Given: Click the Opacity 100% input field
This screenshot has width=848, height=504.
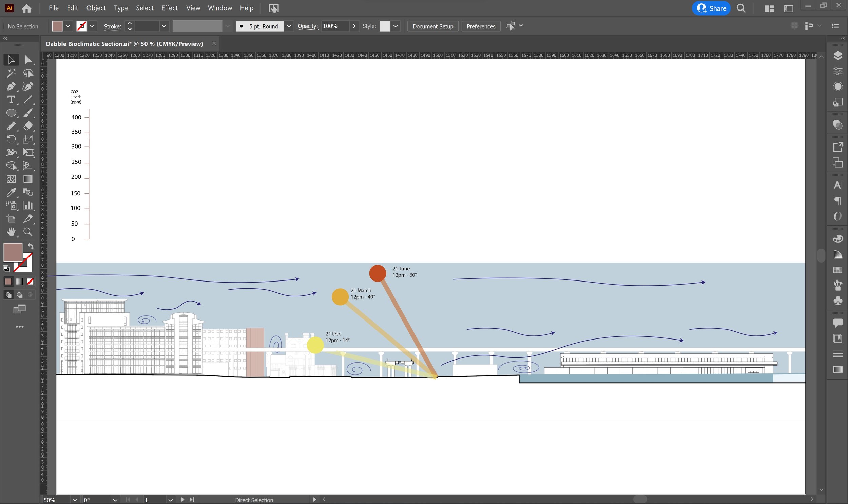Looking at the screenshot, I should [x=335, y=26].
